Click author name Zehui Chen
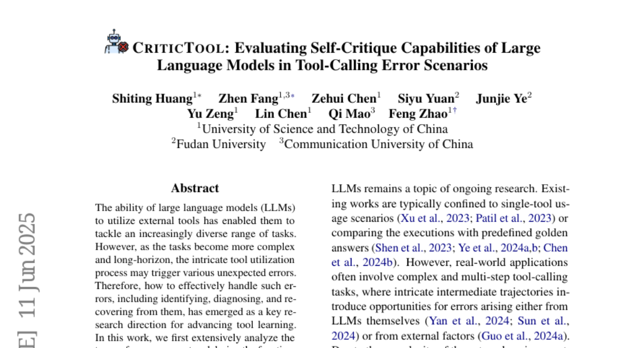 pyautogui.click(x=344, y=99)
